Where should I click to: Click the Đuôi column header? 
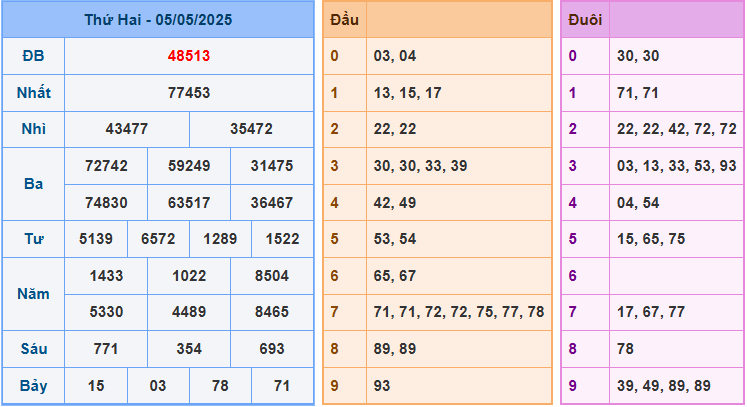click(x=585, y=20)
